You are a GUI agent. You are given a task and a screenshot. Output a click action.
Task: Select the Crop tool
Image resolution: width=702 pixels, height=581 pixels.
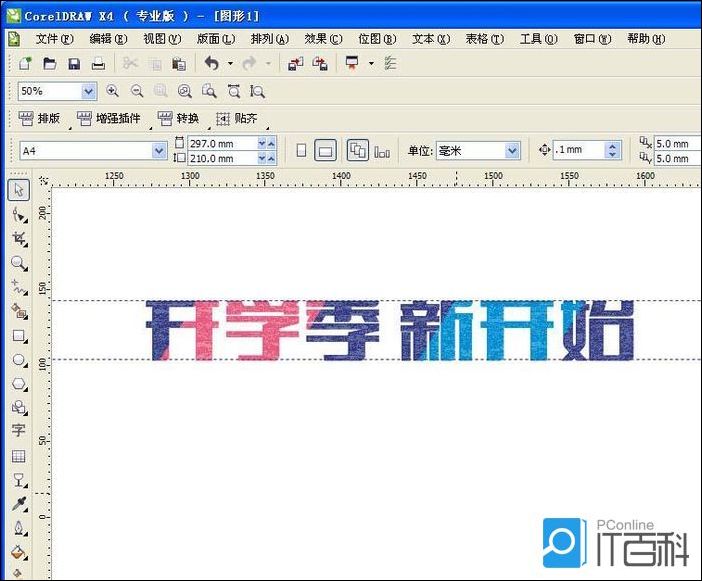point(18,239)
